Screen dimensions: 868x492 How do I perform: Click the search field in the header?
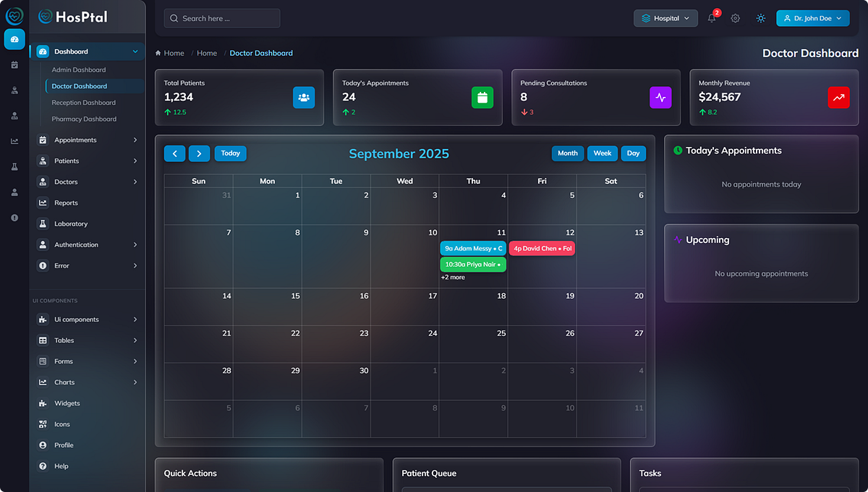tap(221, 18)
